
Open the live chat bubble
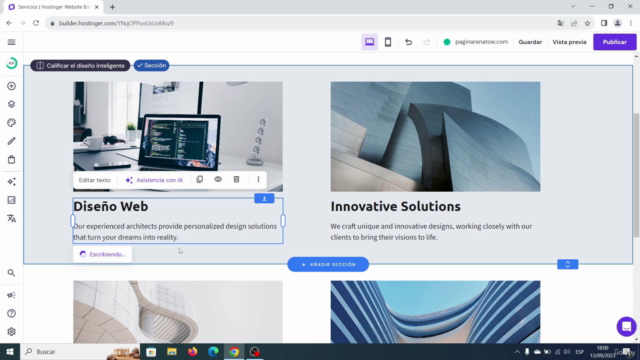(626, 327)
